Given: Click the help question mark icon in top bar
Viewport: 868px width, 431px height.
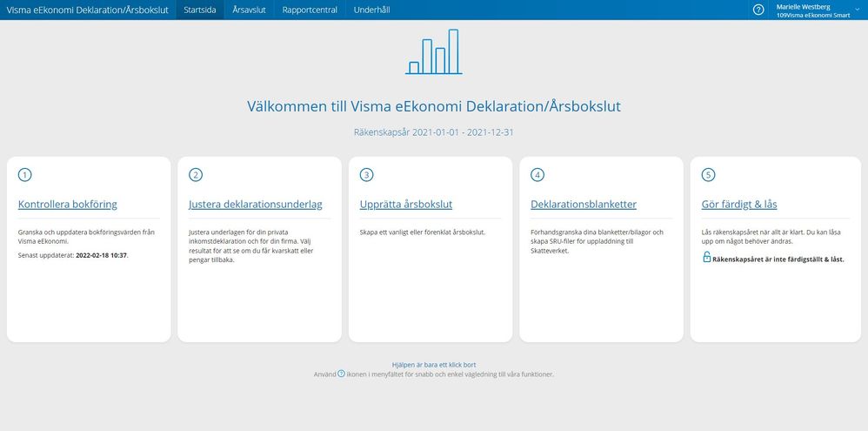Looking at the screenshot, I should pyautogui.click(x=758, y=10).
